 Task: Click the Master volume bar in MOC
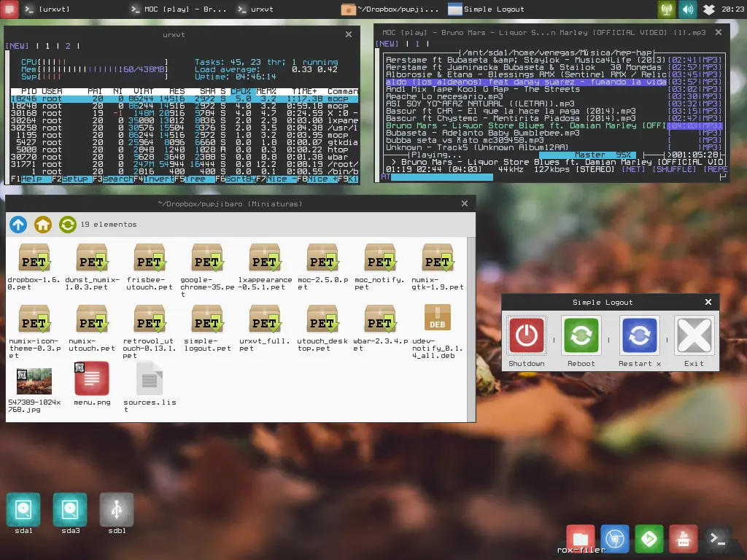pos(587,155)
